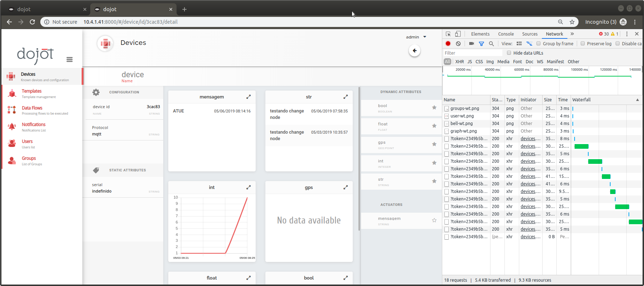Image resolution: width=644 pixels, height=286 pixels.
Task: Open the admin user dropdown
Action: [x=416, y=37]
